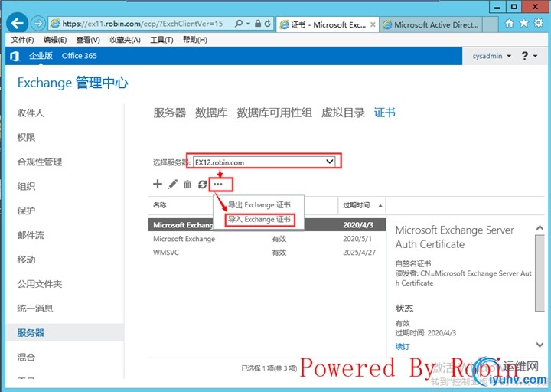
Task: Open the browser Tools gear icon
Action: click(538, 23)
